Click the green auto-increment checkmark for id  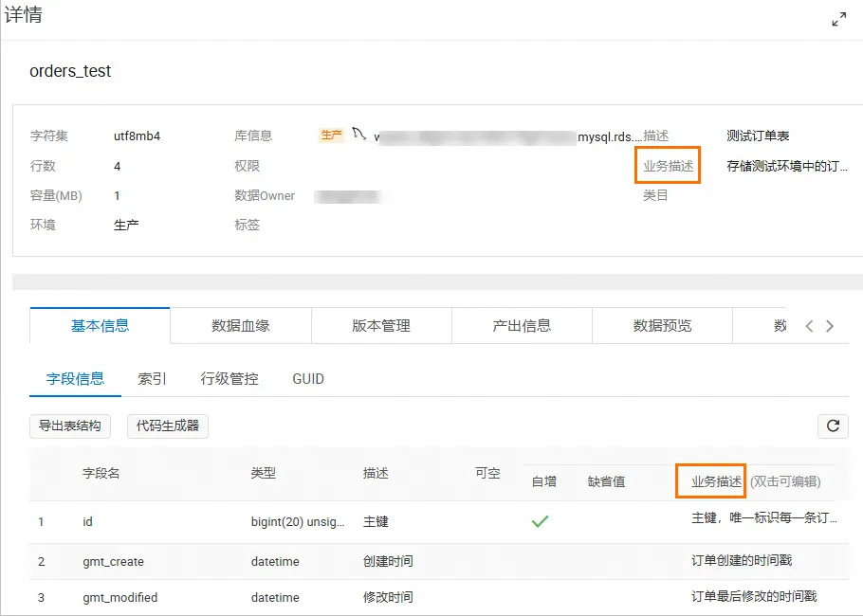(540, 521)
